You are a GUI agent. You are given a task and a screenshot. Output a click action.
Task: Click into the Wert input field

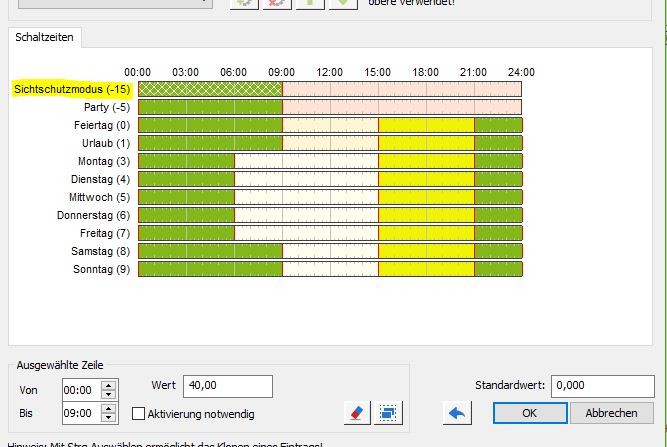228,386
